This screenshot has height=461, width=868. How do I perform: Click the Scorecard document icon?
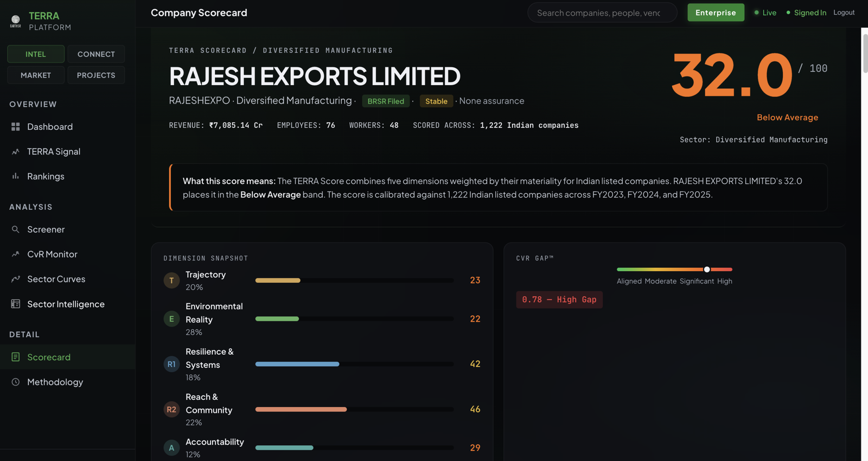[x=16, y=357]
